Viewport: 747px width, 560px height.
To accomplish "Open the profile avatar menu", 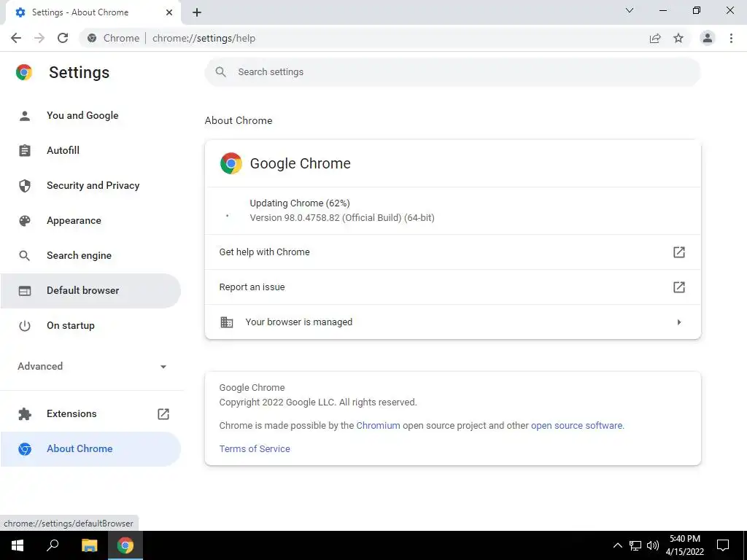I will pos(708,38).
